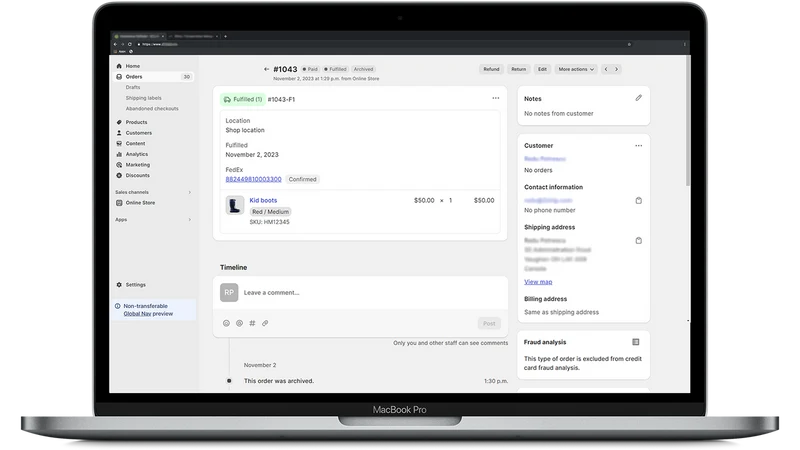
Task: Edit notes with pencil icon
Action: (638, 98)
